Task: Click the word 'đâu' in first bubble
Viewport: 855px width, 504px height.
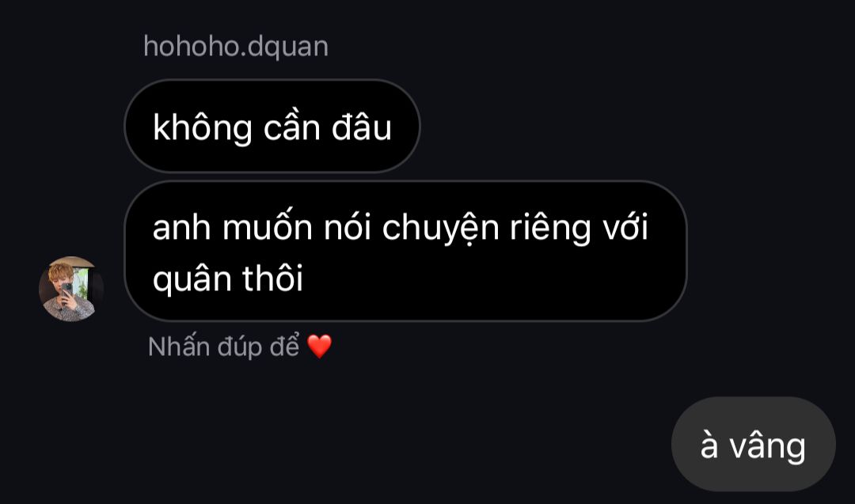Action: click(x=362, y=127)
